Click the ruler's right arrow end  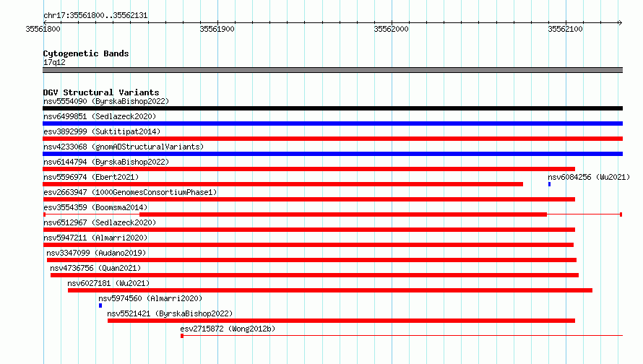coord(621,22)
